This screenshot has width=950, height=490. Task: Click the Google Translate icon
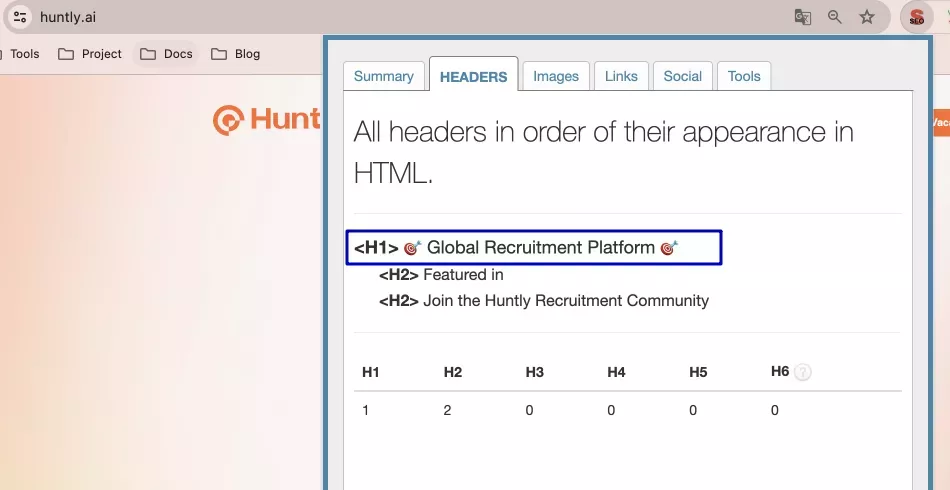[x=802, y=17]
